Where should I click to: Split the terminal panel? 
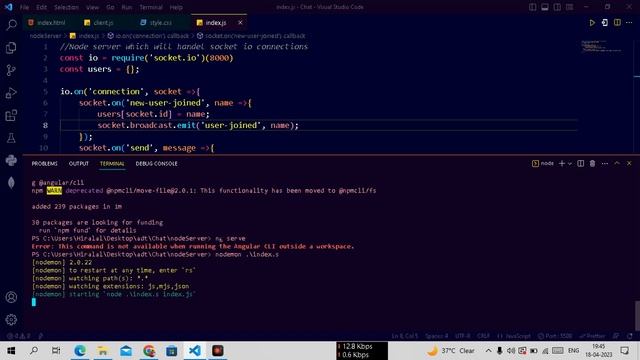coord(580,163)
